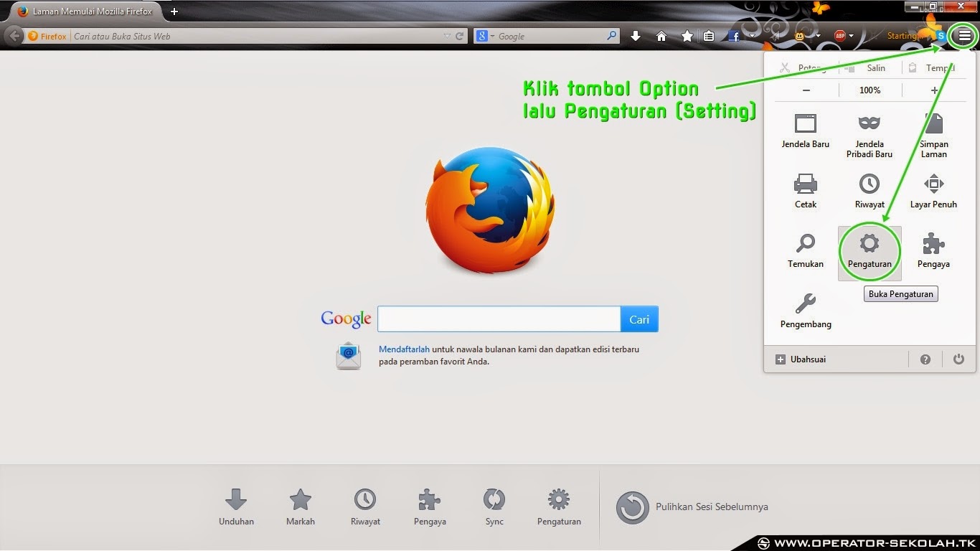Open Jendela Baru from menu

[806, 131]
